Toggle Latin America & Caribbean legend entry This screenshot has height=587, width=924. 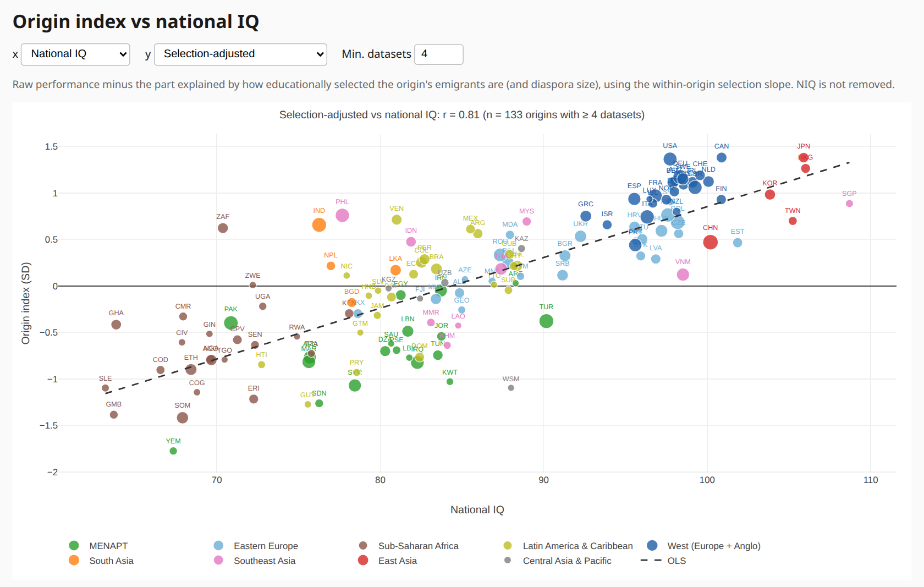tap(568, 546)
